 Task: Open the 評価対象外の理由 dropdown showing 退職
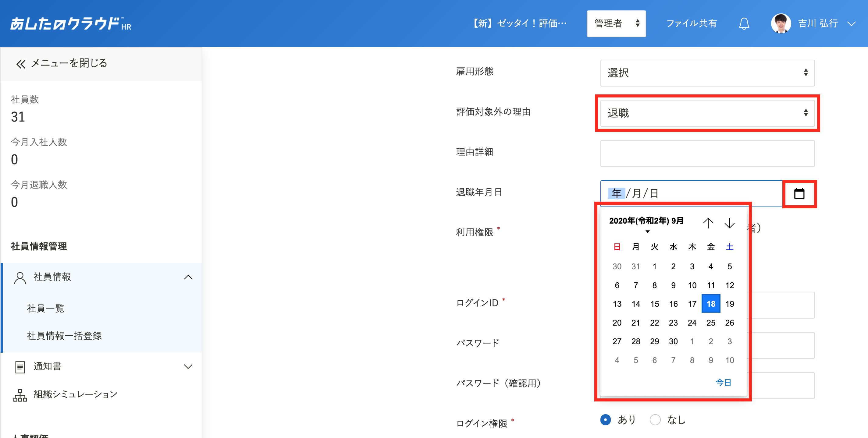tap(707, 113)
